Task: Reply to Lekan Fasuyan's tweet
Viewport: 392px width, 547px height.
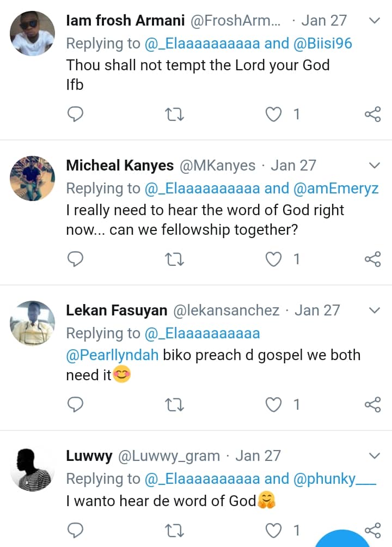Action: (75, 404)
